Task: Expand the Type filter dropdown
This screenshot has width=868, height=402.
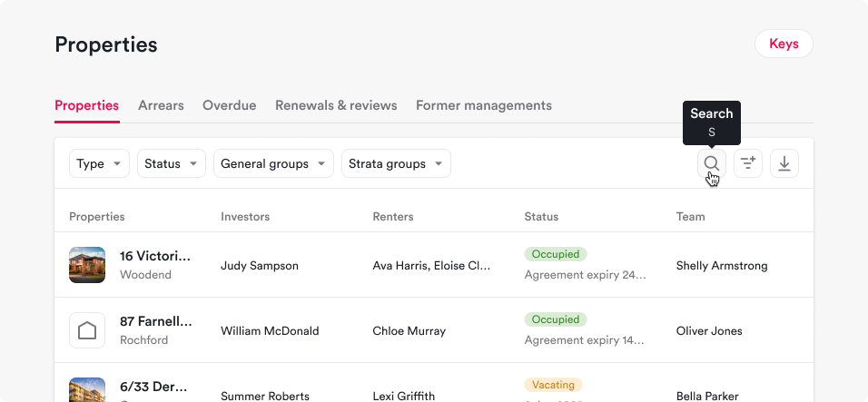Action: point(99,163)
